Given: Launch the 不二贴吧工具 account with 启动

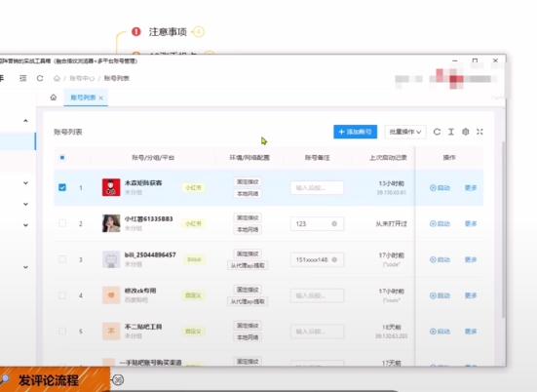Looking at the screenshot, I should pyautogui.click(x=440, y=332).
